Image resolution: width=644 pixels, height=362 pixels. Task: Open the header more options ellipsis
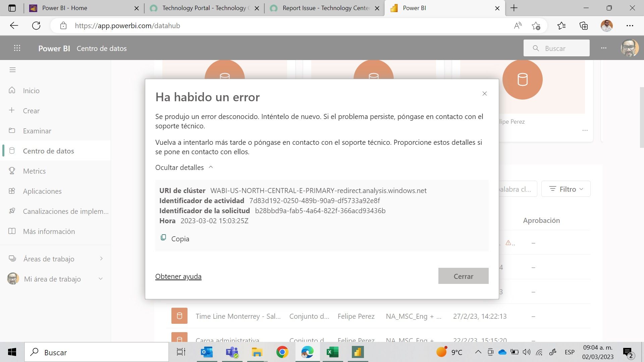[604, 48]
